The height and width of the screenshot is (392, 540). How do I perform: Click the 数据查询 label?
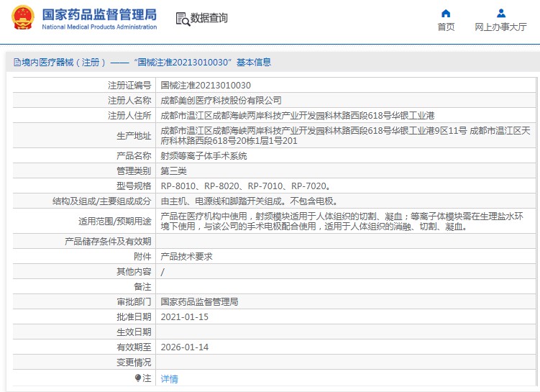[x=209, y=18]
